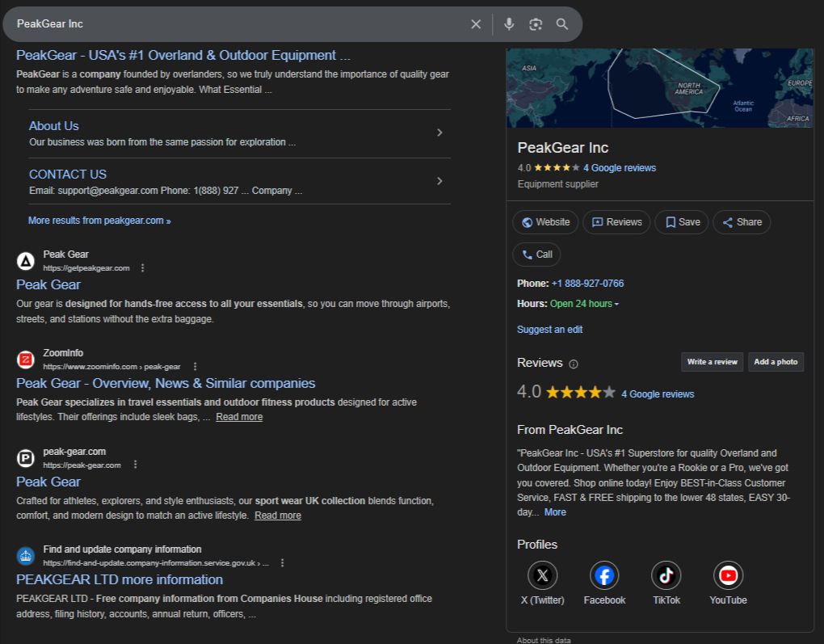Open ZoomInfo Peak Gear Overview result
The width and height of the screenshot is (824, 644).
pos(166,383)
